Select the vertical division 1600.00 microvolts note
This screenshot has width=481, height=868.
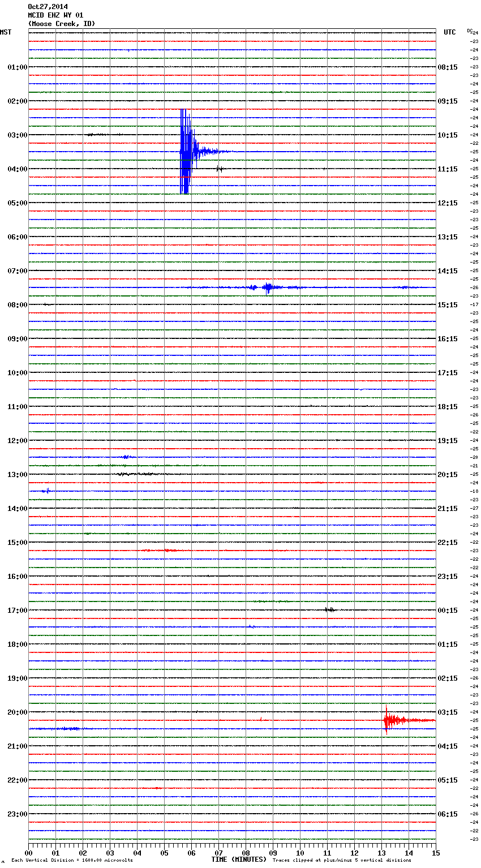click(72, 861)
